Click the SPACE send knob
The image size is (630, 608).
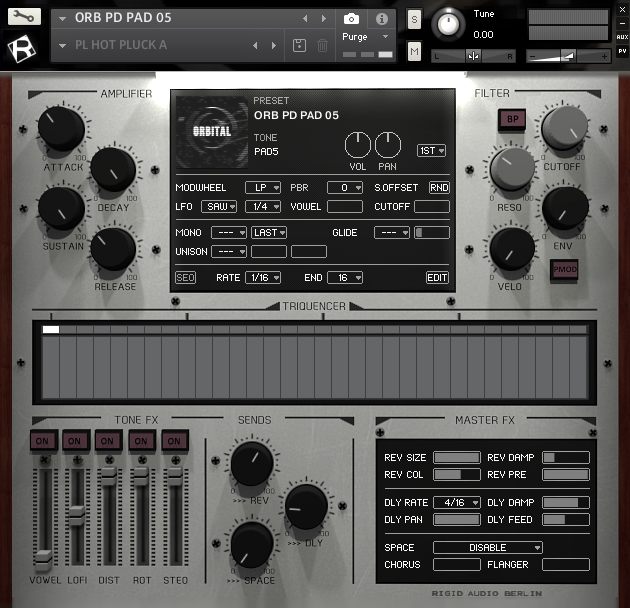click(x=252, y=545)
